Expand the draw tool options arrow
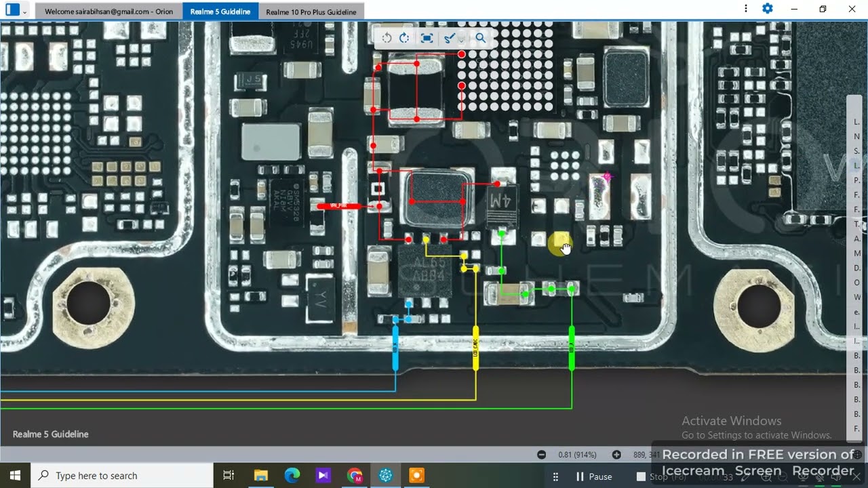 pyautogui.click(x=461, y=39)
